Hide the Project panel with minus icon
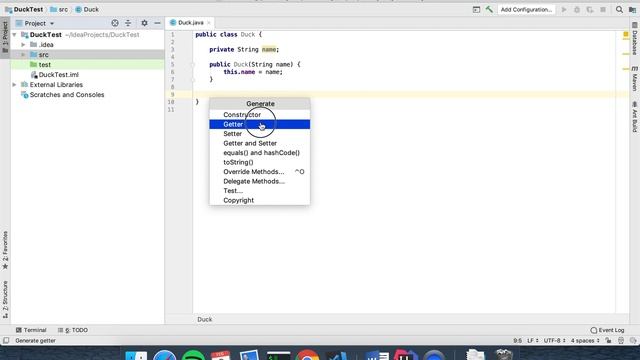640x360 pixels. coord(158,23)
